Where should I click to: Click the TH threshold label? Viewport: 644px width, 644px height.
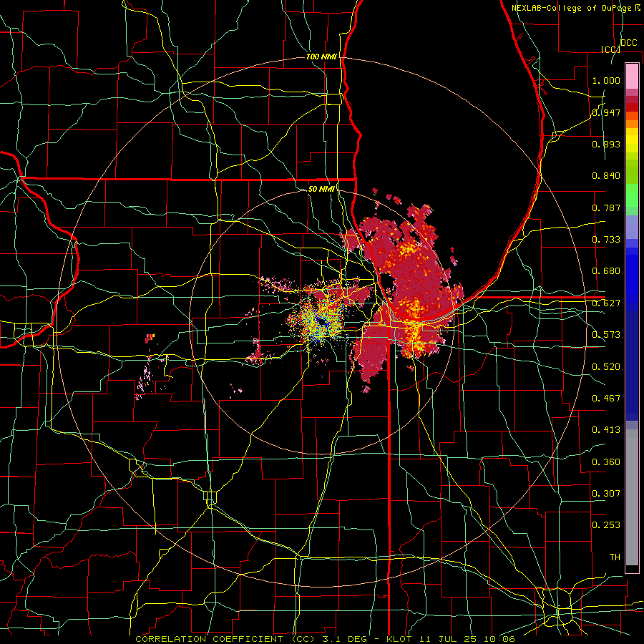tap(615, 557)
